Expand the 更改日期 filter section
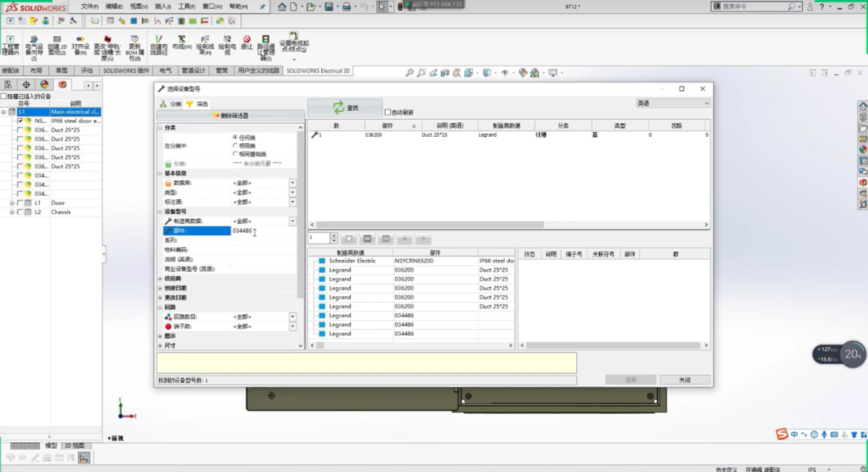Screen dimensions: 868x472 click(x=160, y=298)
